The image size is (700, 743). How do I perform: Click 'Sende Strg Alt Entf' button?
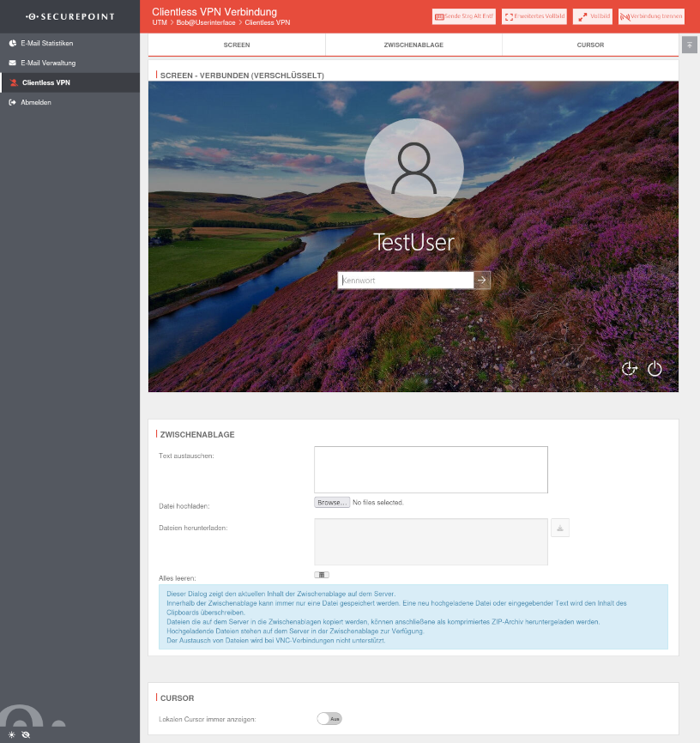tap(464, 16)
